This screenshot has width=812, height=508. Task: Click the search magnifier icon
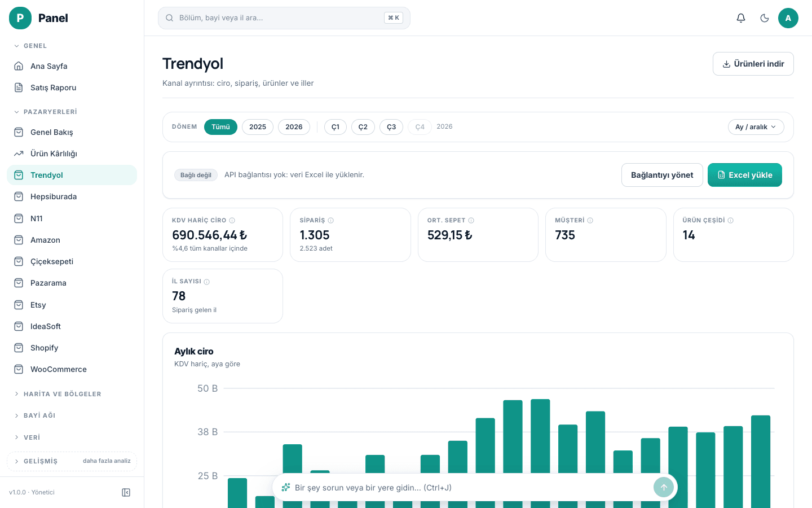169,18
